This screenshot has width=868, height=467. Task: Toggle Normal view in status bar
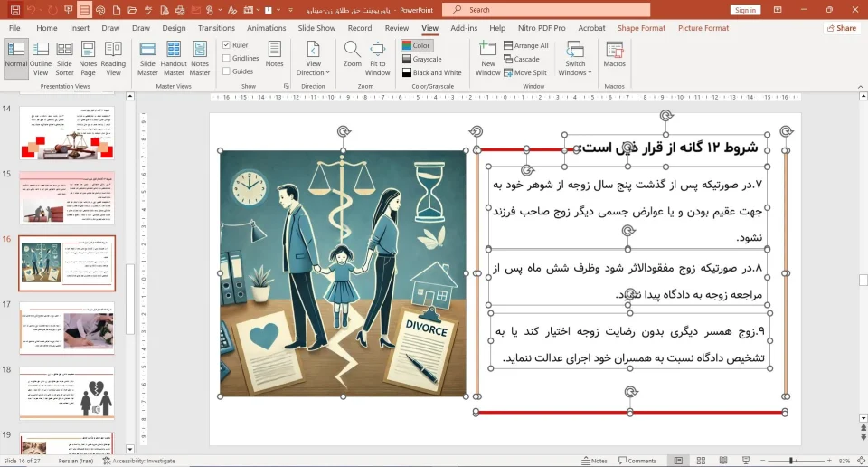coord(678,461)
